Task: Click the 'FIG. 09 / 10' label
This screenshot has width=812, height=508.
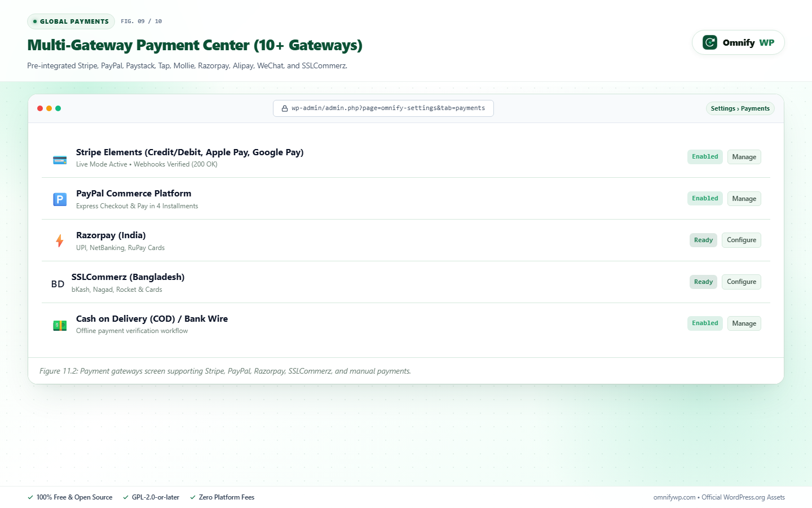Action: (x=142, y=21)
